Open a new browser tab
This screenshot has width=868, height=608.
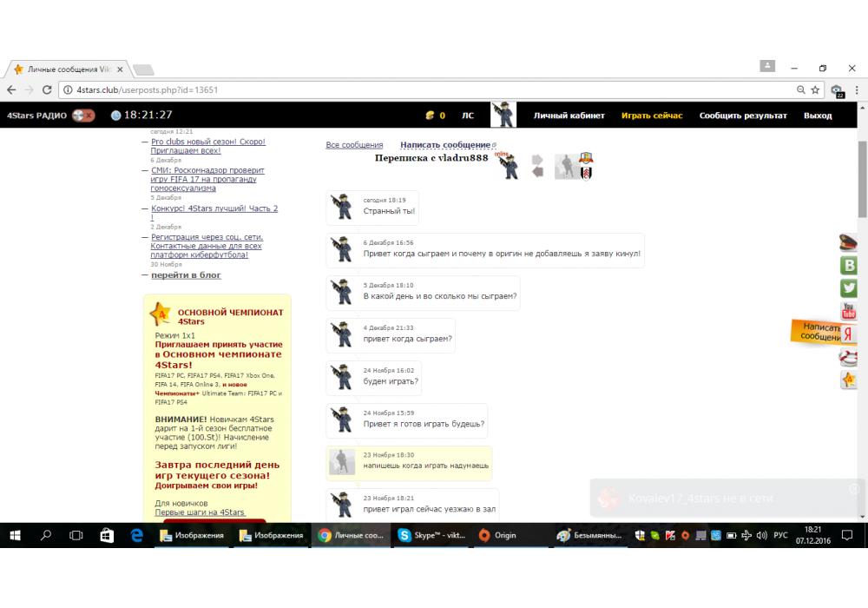[x=143, y=69]
